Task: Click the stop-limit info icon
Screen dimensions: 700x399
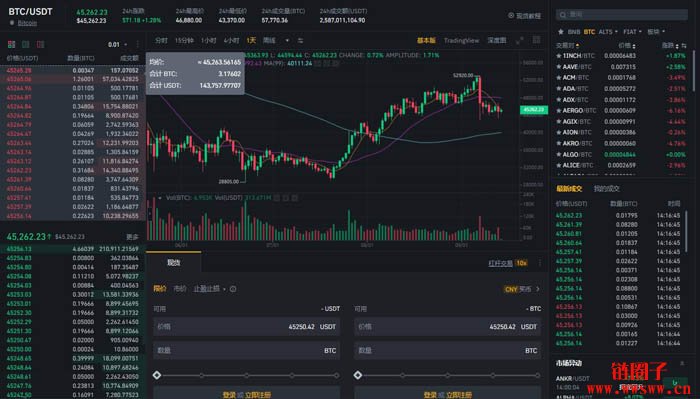Action: pos(233,289)
